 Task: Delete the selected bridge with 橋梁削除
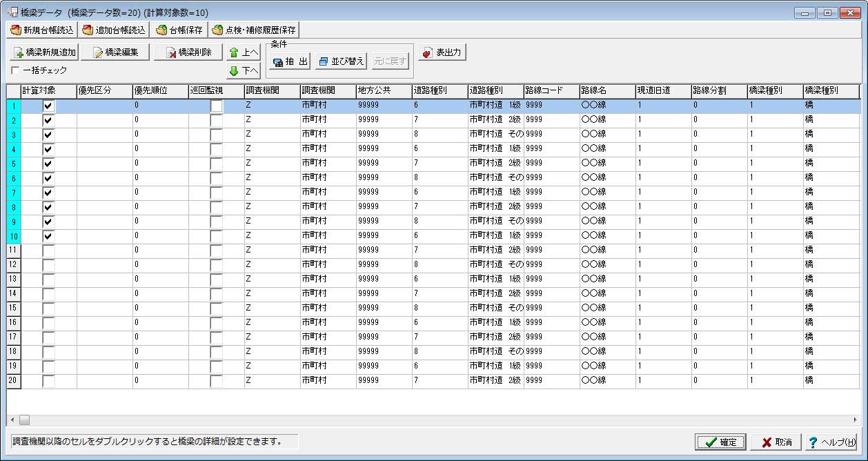[x=188, y=52]
